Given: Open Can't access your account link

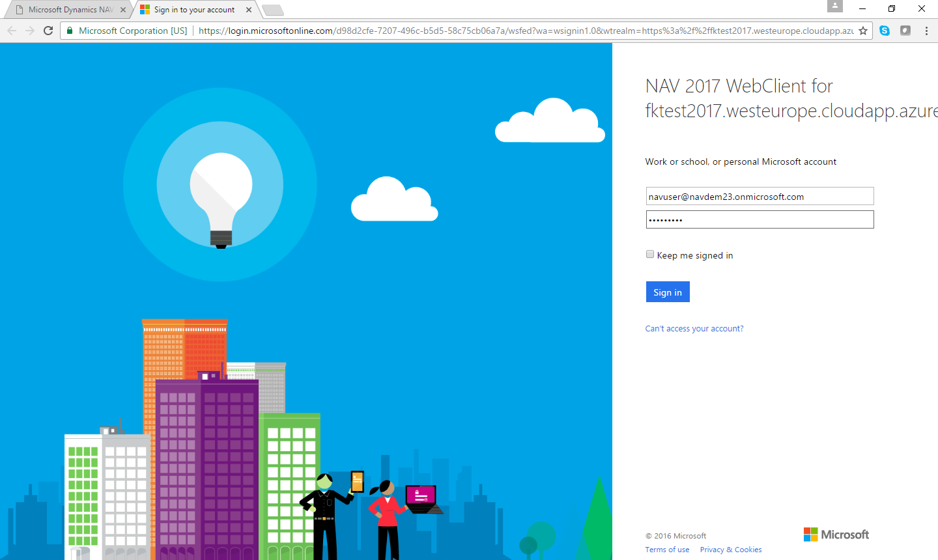Looking at the screenshot, I should click(694, 329).
